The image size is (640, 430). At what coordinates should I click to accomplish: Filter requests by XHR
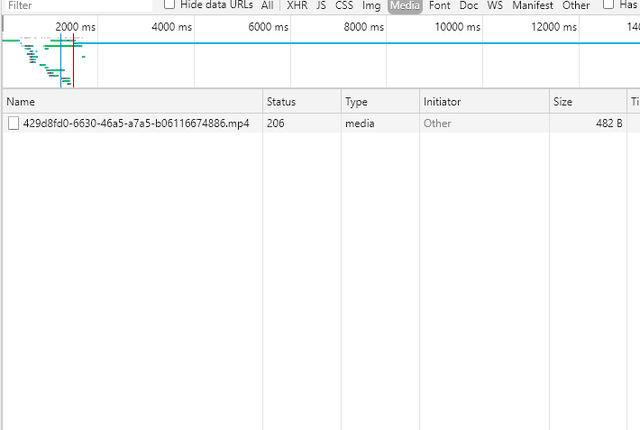coord(297,5)
